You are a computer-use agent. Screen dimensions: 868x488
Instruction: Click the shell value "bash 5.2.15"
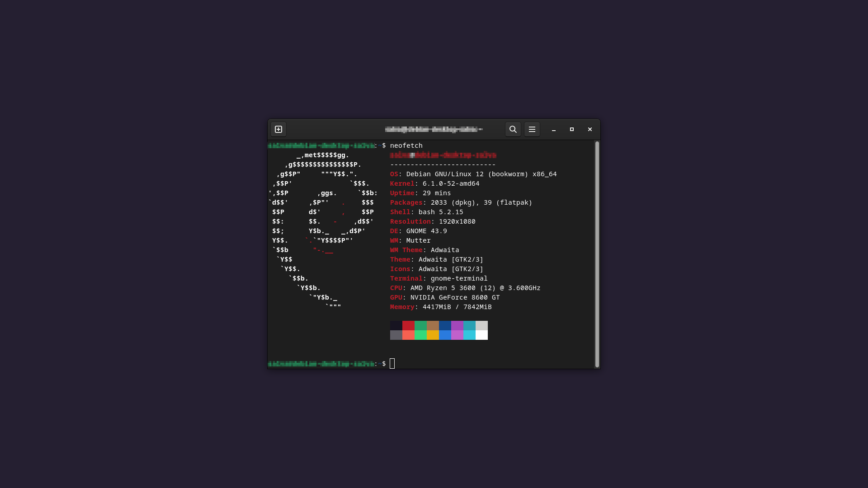click(x=441, y=212)
